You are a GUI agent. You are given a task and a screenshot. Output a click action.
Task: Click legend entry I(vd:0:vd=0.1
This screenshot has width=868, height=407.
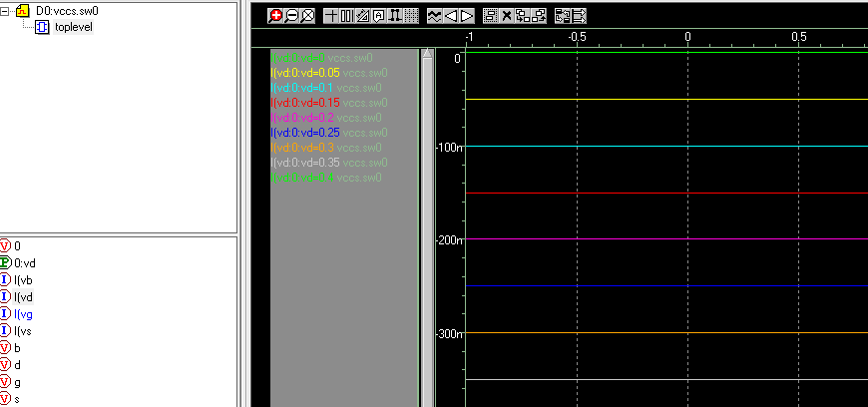[302, 88]
